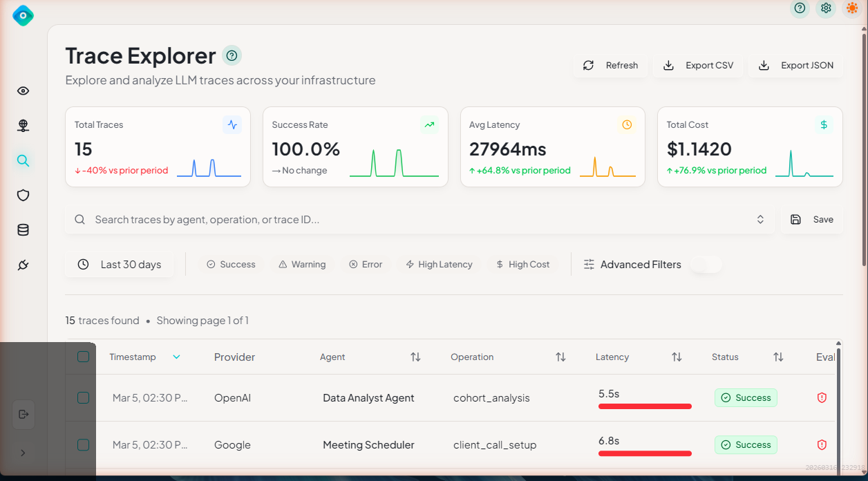This screenshot has height=481, width=868.
Task: Open the shield icon in the sidebar
Action: pos(23,196)
